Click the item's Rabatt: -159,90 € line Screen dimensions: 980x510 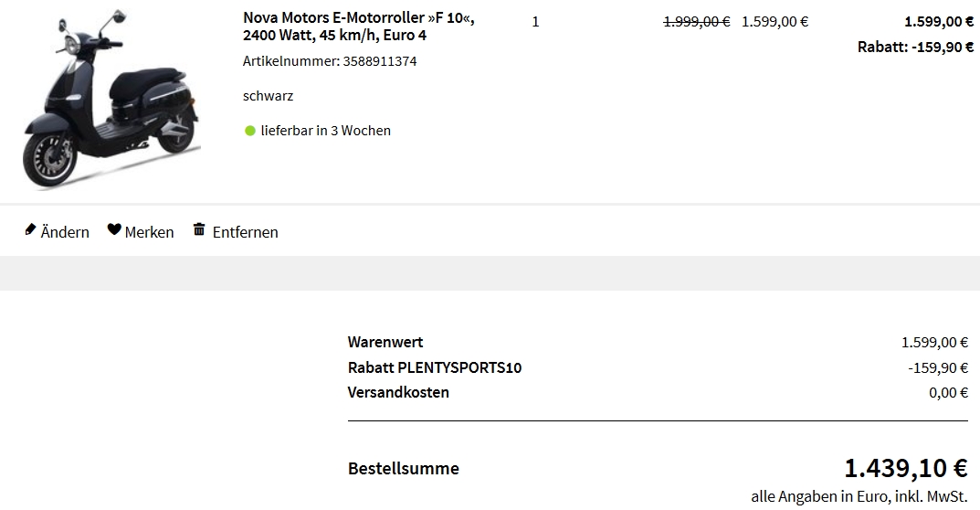(x=915, y=47)
